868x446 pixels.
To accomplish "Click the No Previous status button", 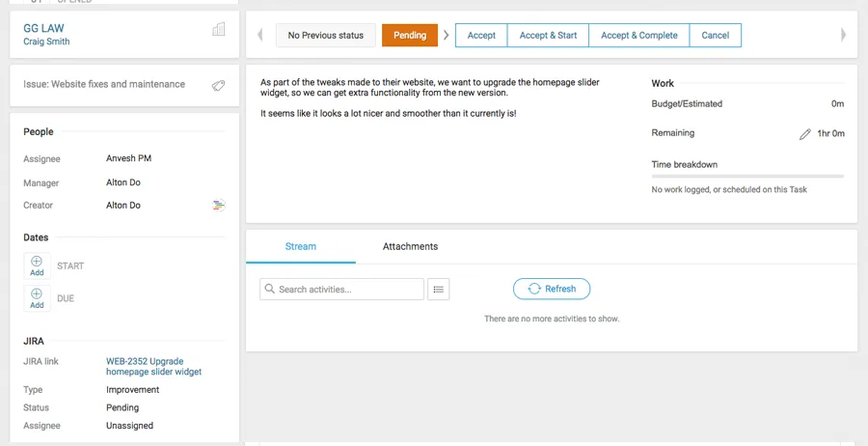I will coord(326,36).
